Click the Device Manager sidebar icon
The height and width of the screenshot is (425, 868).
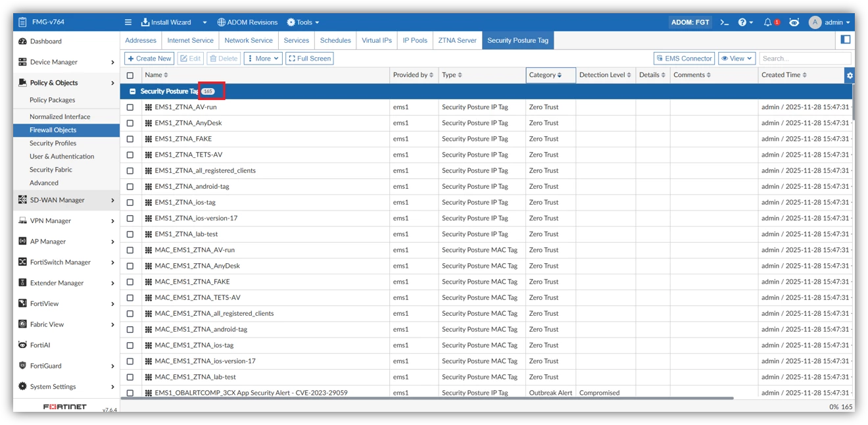pos(22,62)
